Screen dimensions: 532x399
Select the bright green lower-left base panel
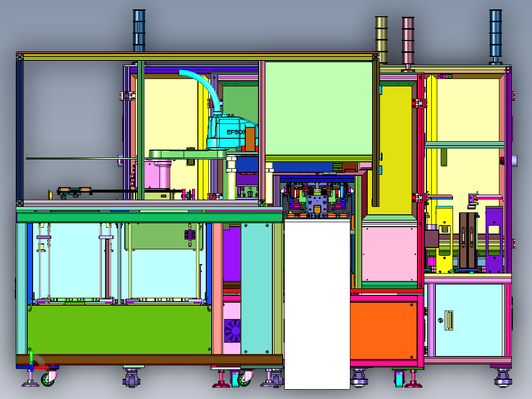(x=119, y=329)
